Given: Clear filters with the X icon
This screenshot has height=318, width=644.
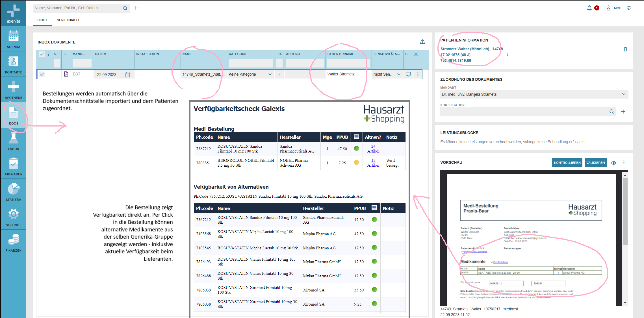Looking at the screenshot, I should point(416,54).
